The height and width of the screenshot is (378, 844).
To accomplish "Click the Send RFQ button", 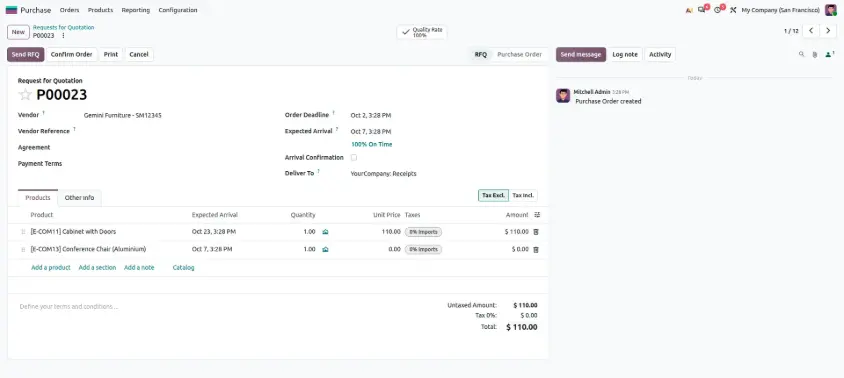I will click(x=26, y=54).
